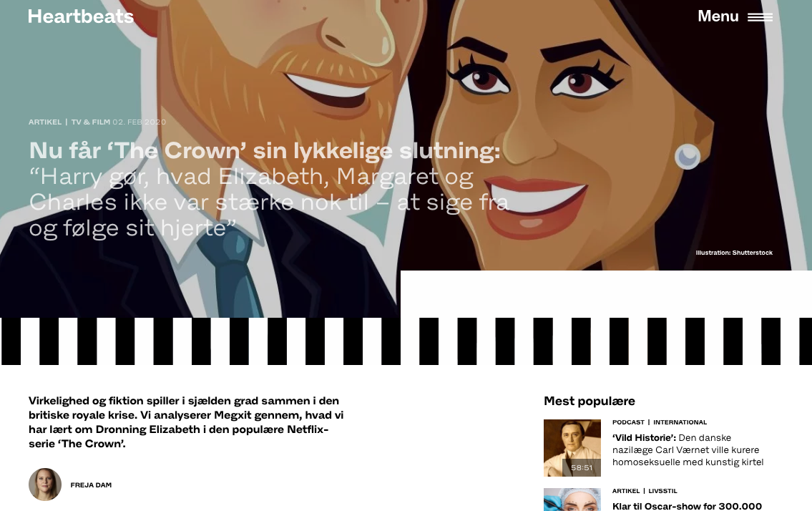Click the Heartbeats logo
The width and height of the screenshot is (812, 511).
[x=81, y=16]
